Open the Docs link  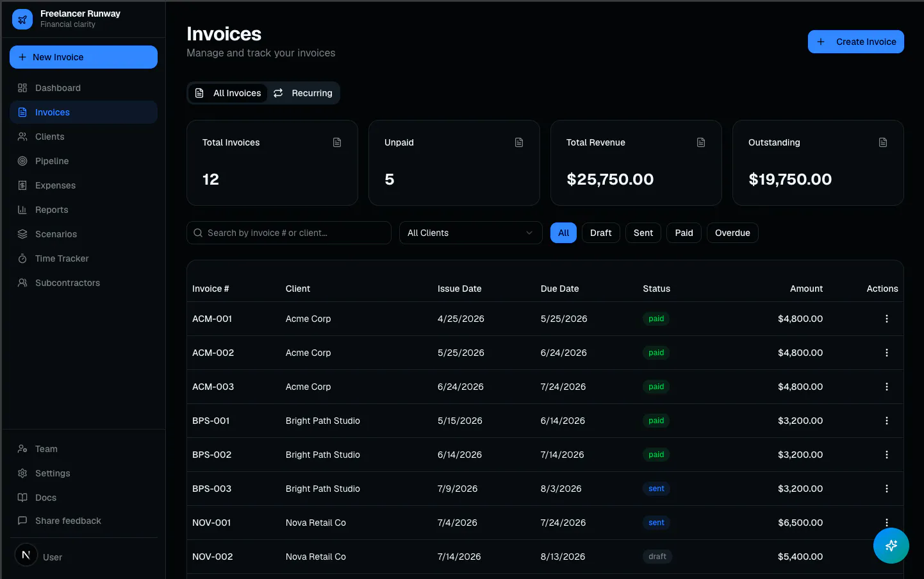[x=83, y=498]
